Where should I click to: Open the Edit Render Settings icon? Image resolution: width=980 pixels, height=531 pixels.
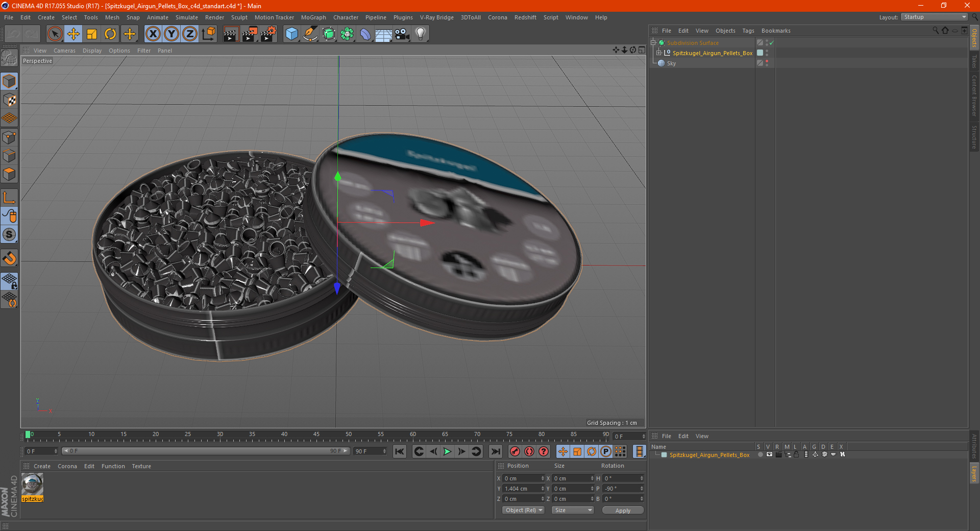click(x=268, y=34)
